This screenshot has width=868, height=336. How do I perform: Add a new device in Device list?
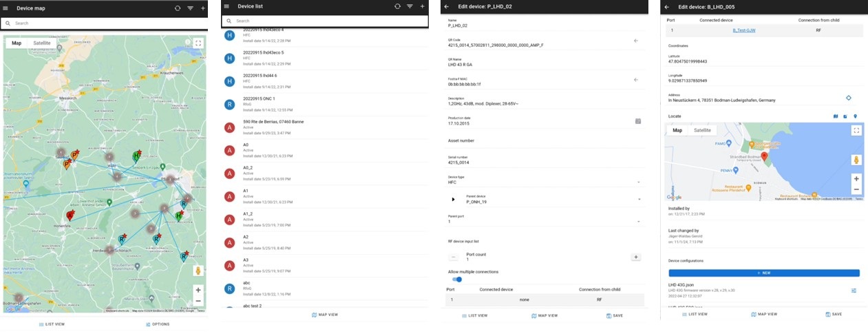(422, 6)
